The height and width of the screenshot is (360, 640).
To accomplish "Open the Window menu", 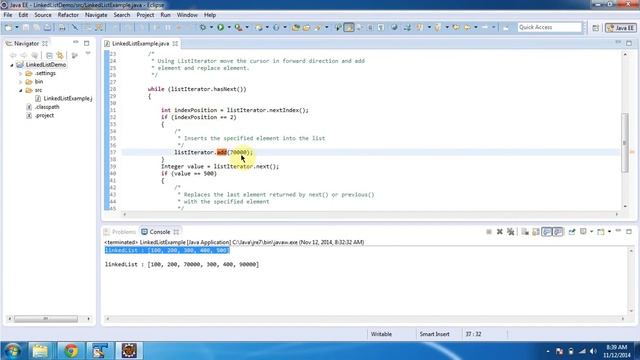I will tap(187, 15).
